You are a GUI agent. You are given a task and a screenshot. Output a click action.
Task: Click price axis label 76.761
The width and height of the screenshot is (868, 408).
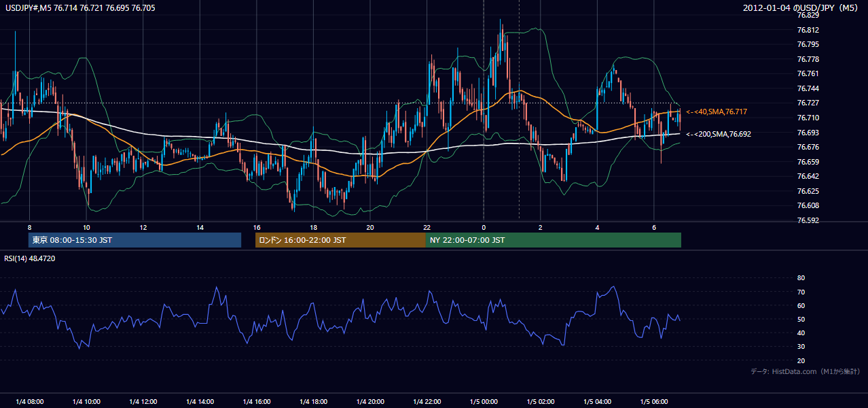click(809, 74)
